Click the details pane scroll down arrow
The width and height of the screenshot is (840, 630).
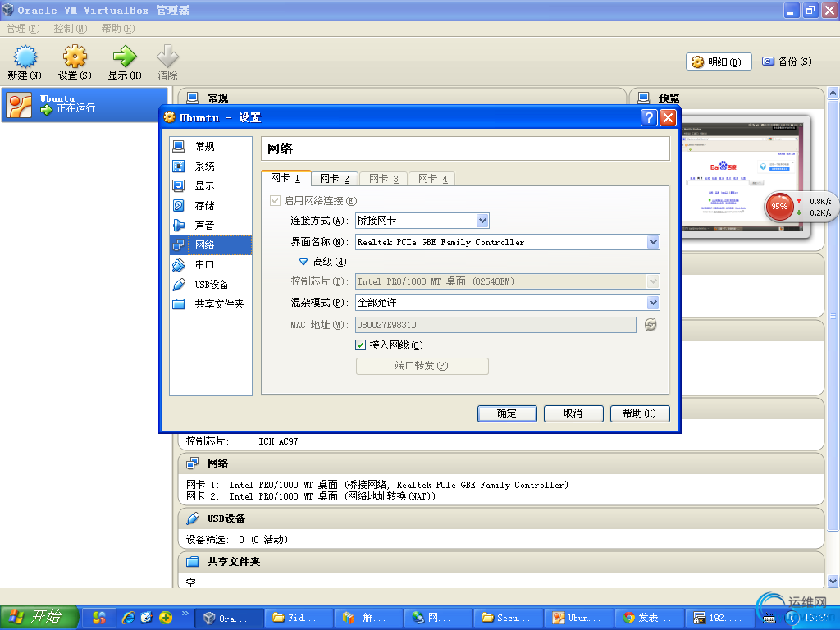tap(833, 581)
